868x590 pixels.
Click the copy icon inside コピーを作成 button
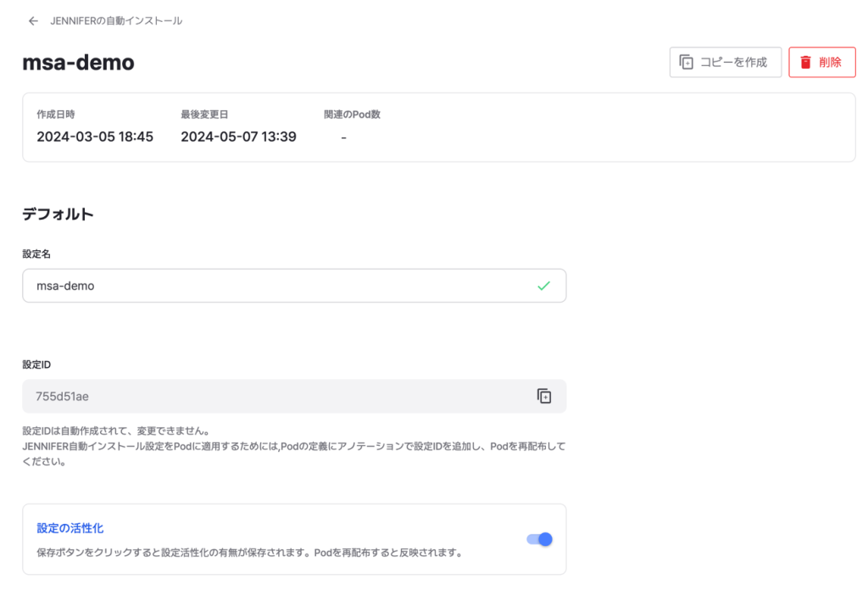click(687, 62)
